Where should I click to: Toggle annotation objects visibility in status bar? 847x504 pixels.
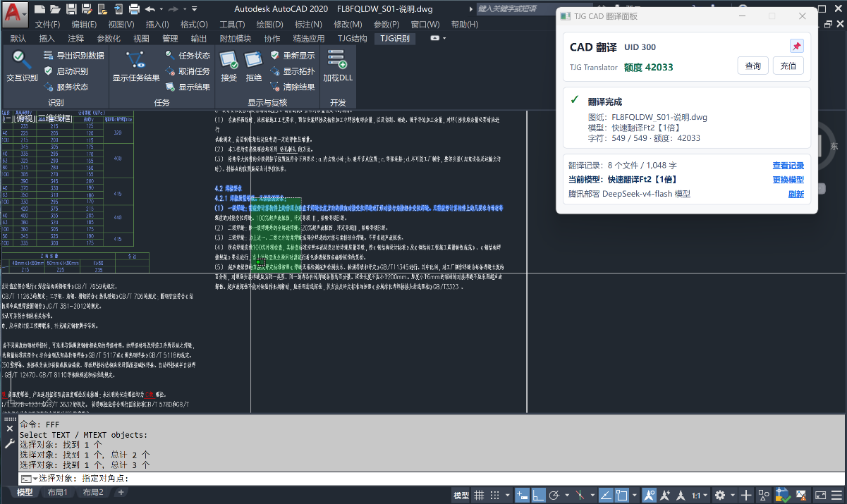pos(650,495)
